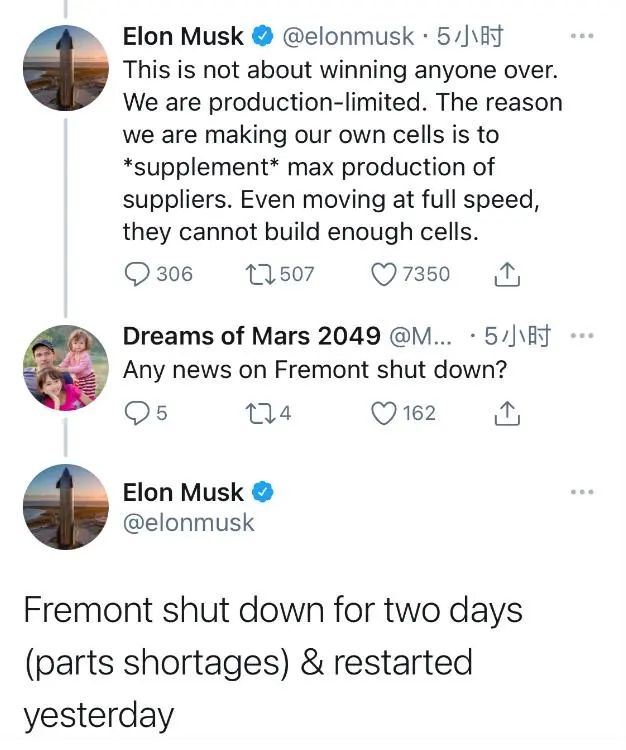
Task: Open Elon Musk avatar on the main tweet
Action: pyautogui.click(x=66, y=507)
